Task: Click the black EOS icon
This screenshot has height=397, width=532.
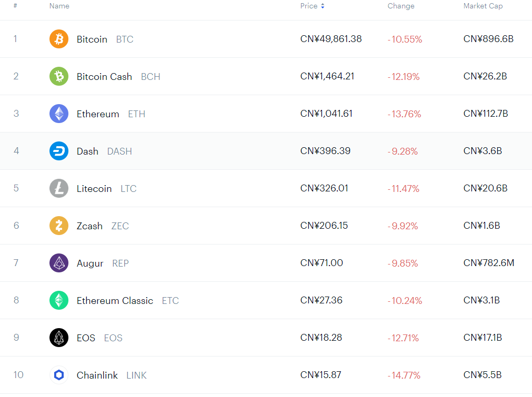Action: click(59, 338)
